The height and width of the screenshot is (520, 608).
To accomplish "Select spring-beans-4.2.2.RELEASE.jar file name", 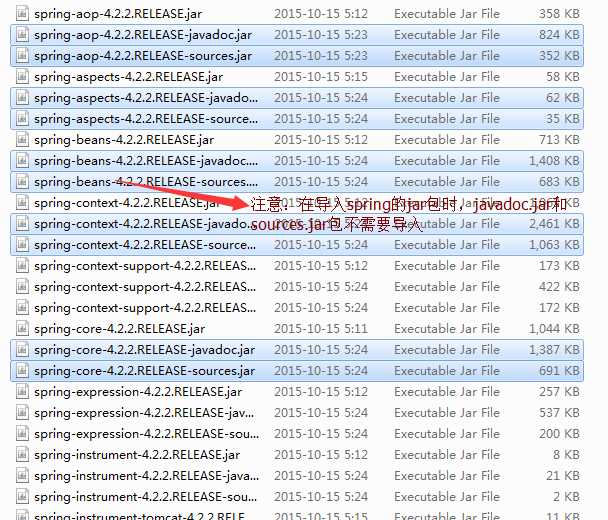I will click(124, 140).
